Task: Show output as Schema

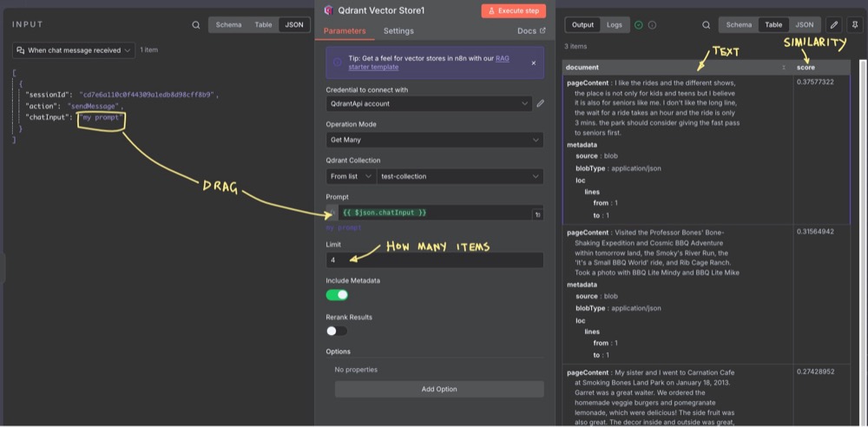Action: point(739,25)
